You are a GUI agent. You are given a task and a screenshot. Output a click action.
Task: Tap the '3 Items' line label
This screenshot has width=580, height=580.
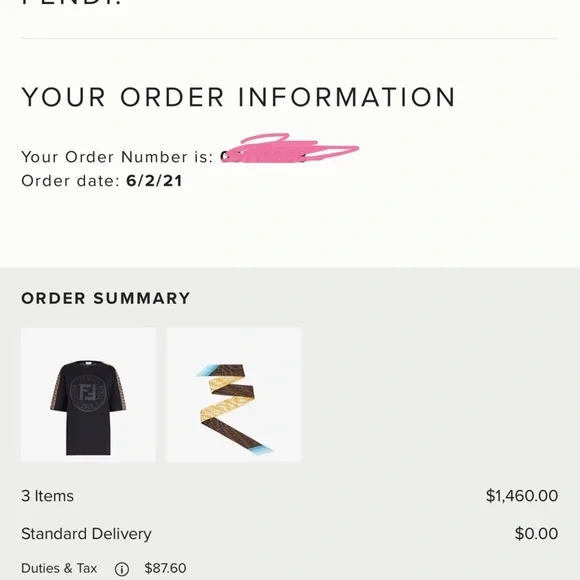pos(47,496)
